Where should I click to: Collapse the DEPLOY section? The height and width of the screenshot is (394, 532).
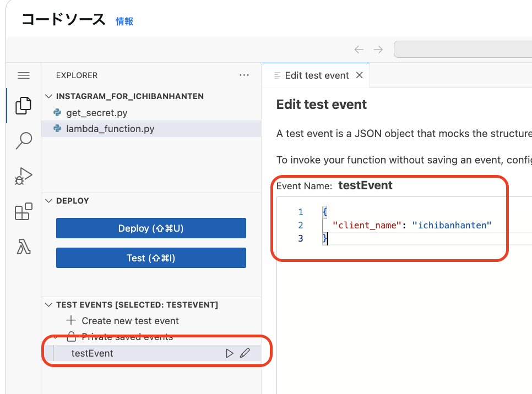48,200
